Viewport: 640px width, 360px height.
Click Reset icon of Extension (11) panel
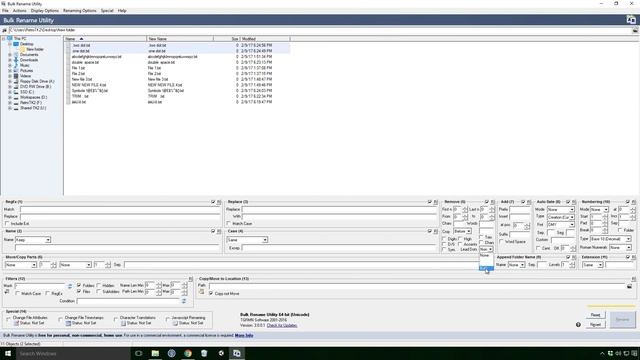click(x=634, y=258)
